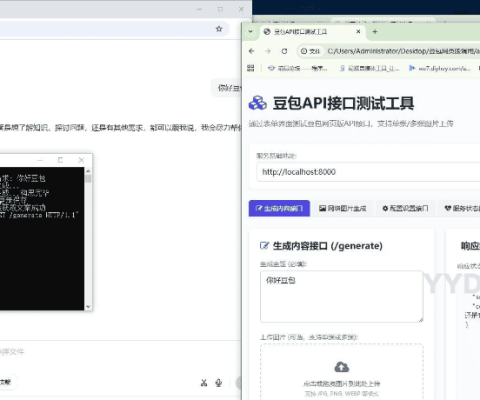The image size is (480, 400).
Task: Click the http://localhost:8000 address field
Action: coord(368,172)
